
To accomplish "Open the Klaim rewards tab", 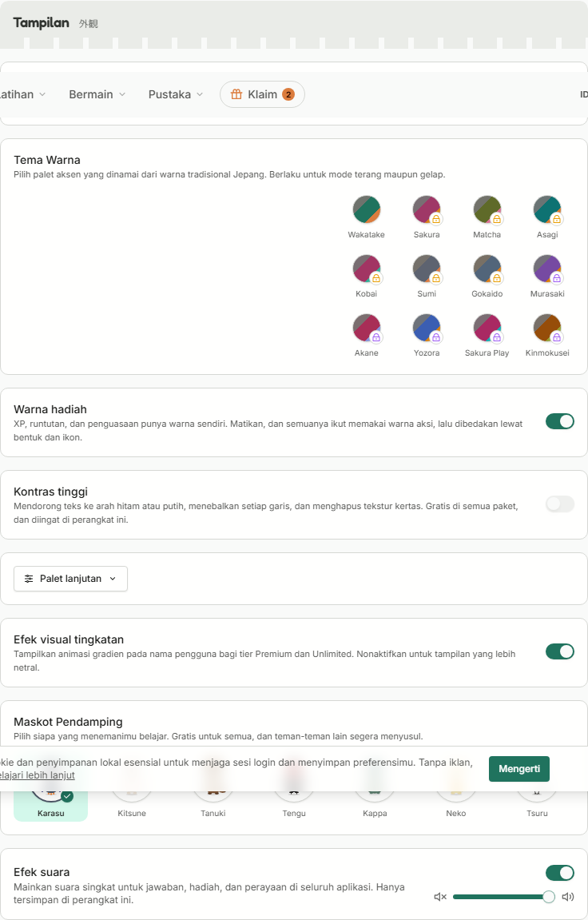I will pyautogui.click(x=262, y=94).
